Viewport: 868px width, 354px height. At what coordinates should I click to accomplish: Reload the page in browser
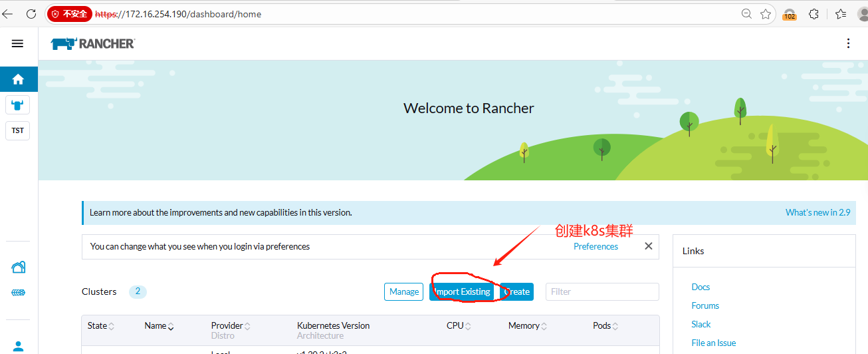tap(31, 13)
